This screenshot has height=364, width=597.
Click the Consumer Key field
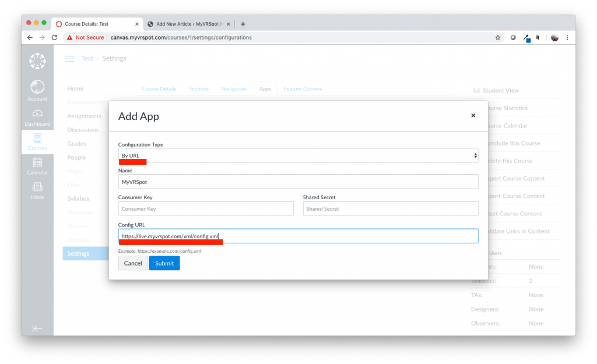[206, 208]
